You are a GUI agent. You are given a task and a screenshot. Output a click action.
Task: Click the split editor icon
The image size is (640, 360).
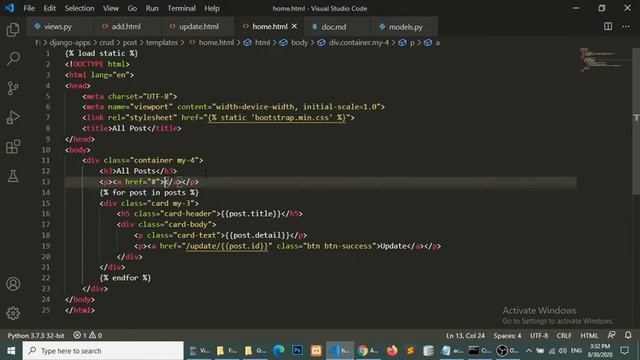coord(608,27)
